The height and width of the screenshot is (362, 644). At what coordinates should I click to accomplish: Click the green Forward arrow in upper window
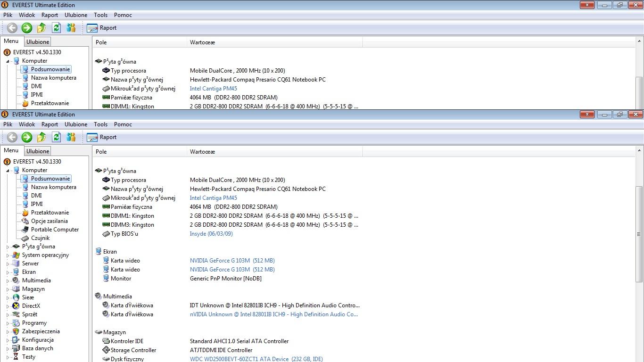tap(27, 28)
